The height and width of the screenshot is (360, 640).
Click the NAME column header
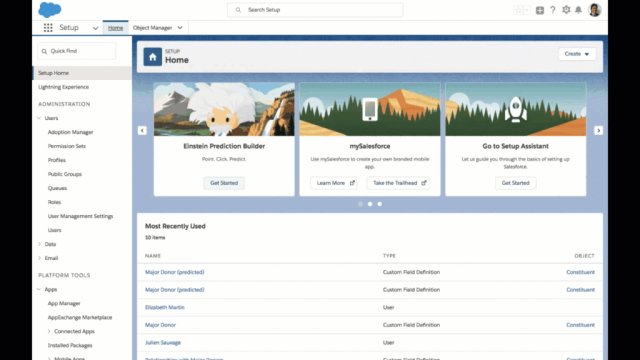pos(153,256)
